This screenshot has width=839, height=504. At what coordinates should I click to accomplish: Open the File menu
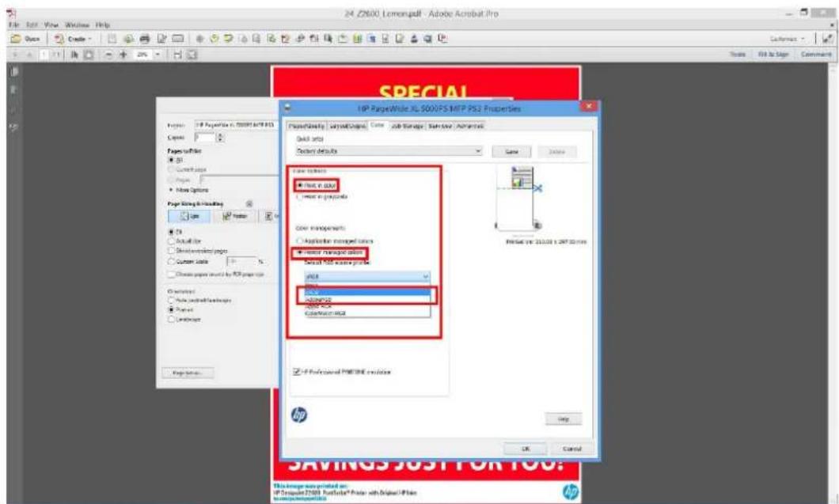pyautogui.click(x=14, y=25)
